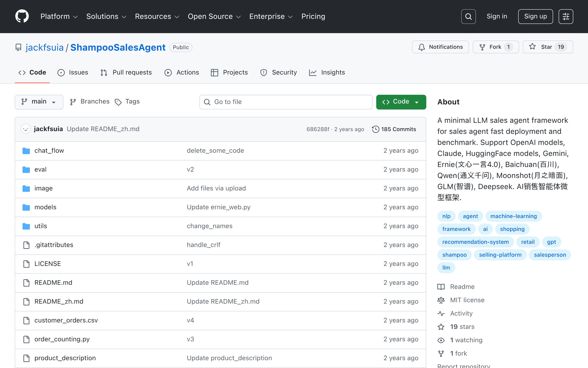
Task: Open the appearance settings icon button
Action: [566, 17]
